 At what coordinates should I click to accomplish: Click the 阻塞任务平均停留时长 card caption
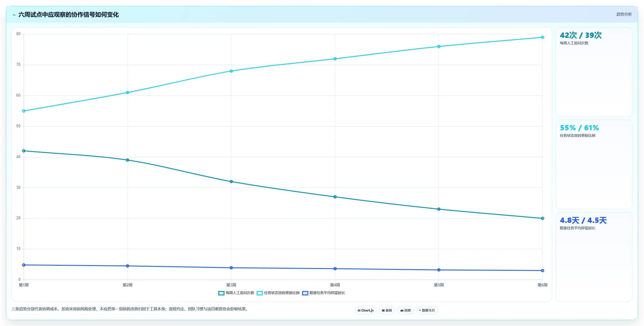coord(578,228)
